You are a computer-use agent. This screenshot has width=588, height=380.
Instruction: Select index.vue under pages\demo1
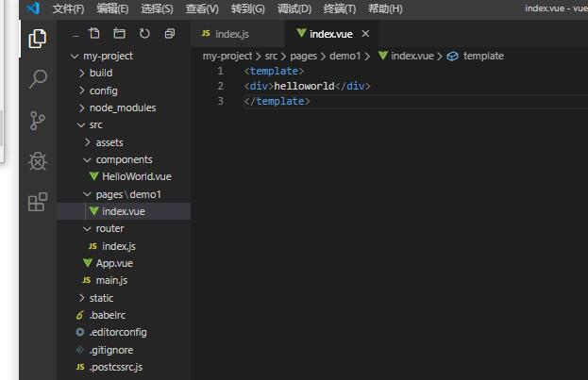click(124, 211)
